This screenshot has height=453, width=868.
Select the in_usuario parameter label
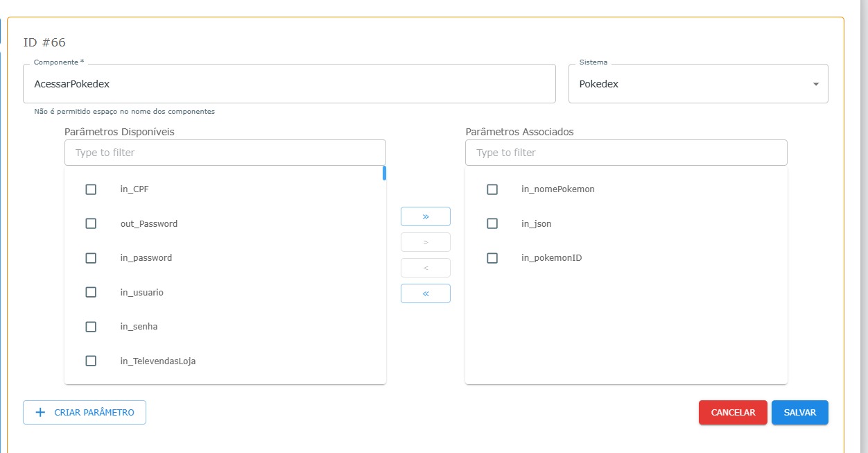142,292
